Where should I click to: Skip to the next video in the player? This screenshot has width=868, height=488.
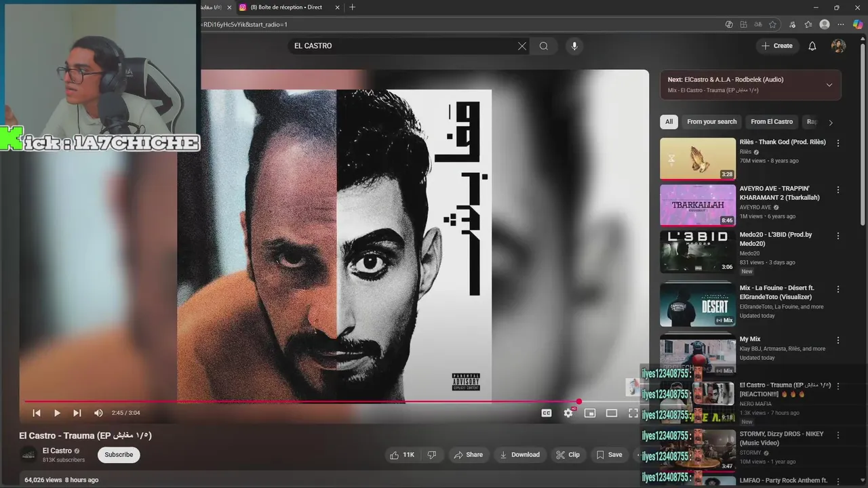pyautogui.click(x=77, y=413)
